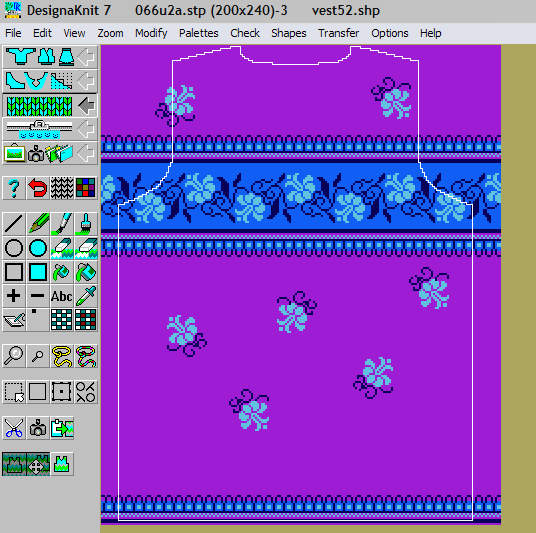
Task: Open the View menu
Action: click(74, 33)
